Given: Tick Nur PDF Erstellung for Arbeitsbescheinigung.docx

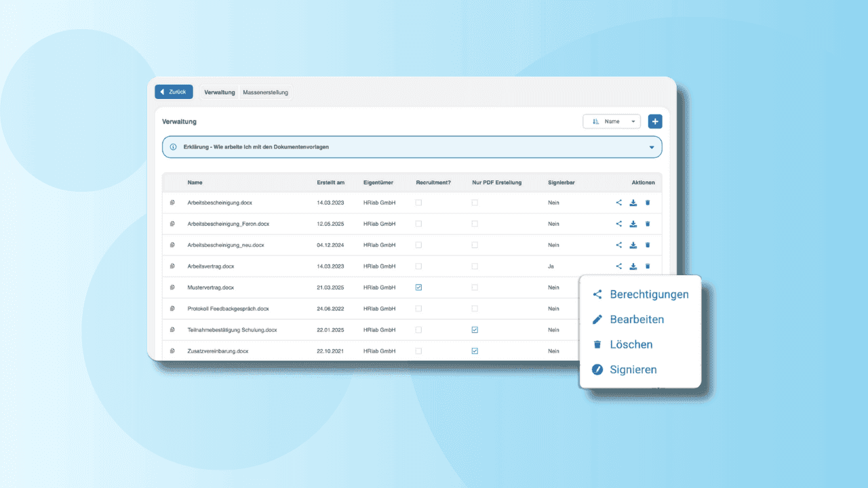Looking at the screenshot, I should (x=475, y=203).
